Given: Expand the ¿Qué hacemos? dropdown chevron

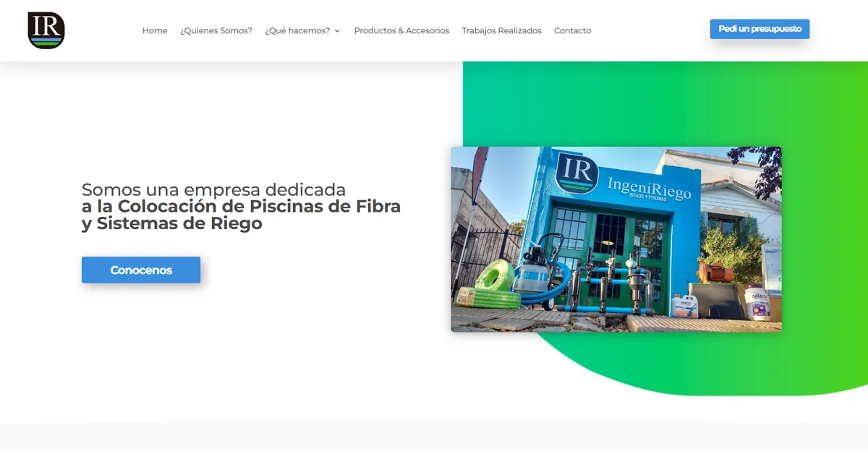Looking at the screenshot, I should [x=337, y=31].
